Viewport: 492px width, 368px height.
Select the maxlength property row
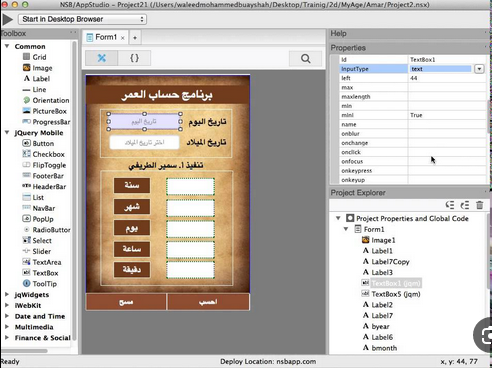tap(413, 97)
